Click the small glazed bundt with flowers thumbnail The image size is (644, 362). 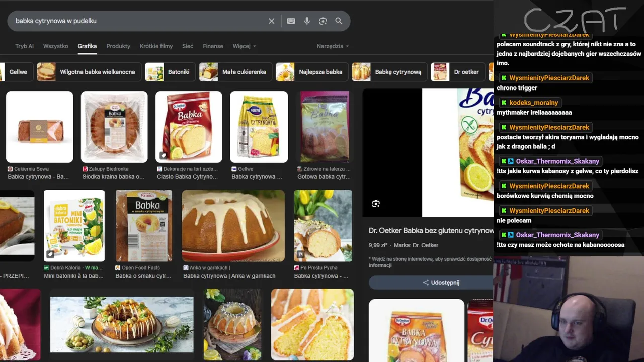tap(232, 325)
